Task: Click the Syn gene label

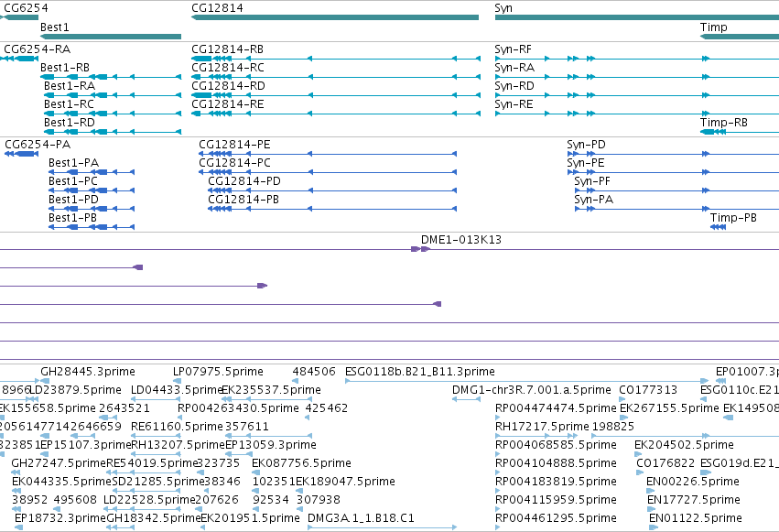Action: (503, 8)
